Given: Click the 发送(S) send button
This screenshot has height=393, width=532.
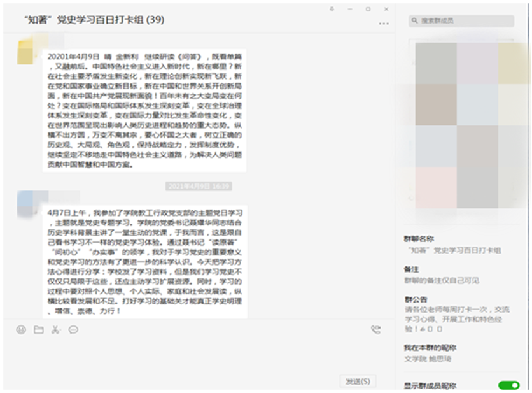Looking at the screenshot, I should point(357,381).
